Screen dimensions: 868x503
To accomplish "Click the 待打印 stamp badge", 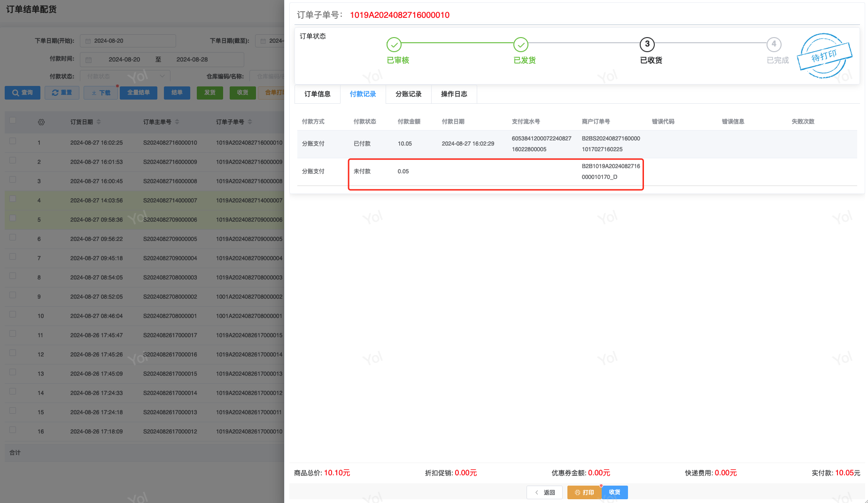I will [x=824, y=56].
